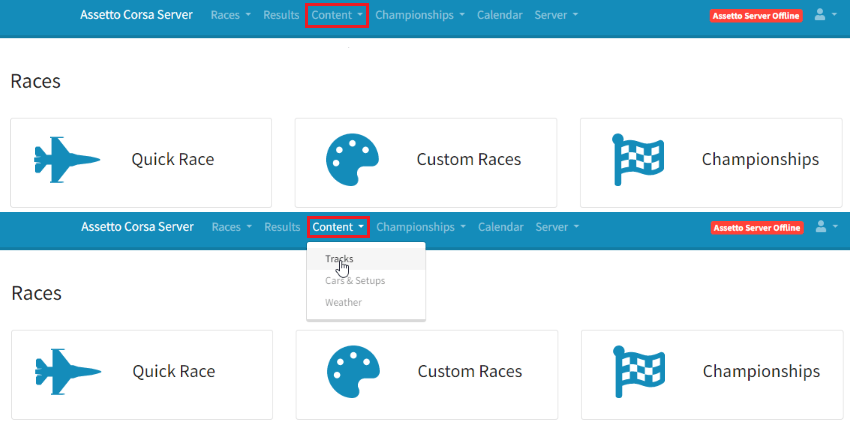Viewport: 850px width, 437px height.
Task: Expand the Races dropdown in the upper navbar
Action: coord(231,15)
